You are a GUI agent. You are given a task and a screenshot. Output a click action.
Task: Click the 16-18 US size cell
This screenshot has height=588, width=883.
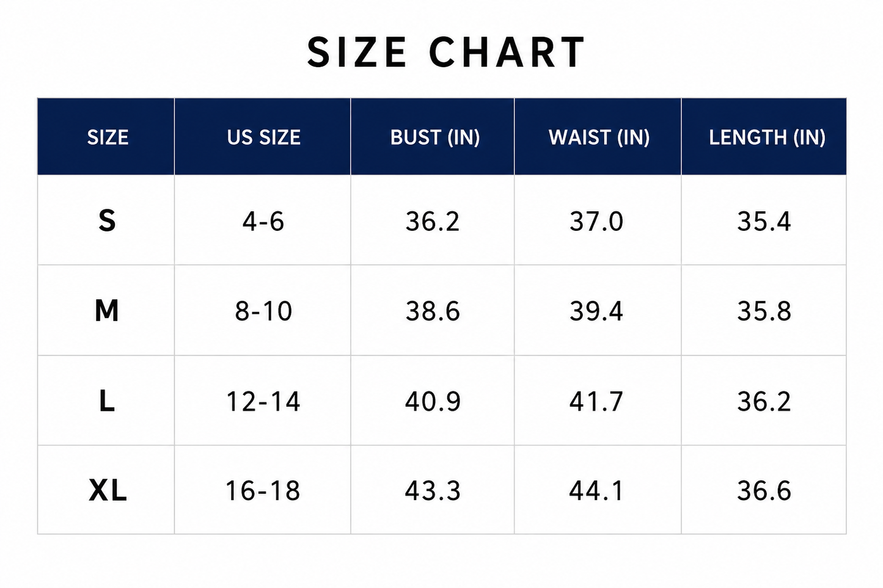coord(263,491)
